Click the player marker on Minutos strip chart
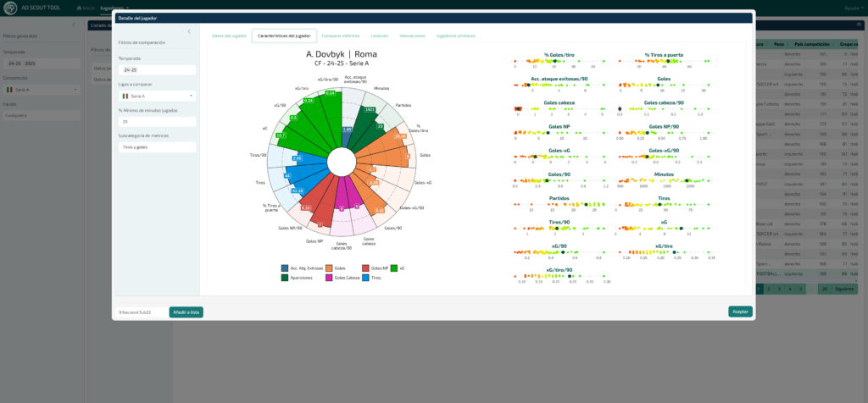868x403 pixels. click(687, 181)
